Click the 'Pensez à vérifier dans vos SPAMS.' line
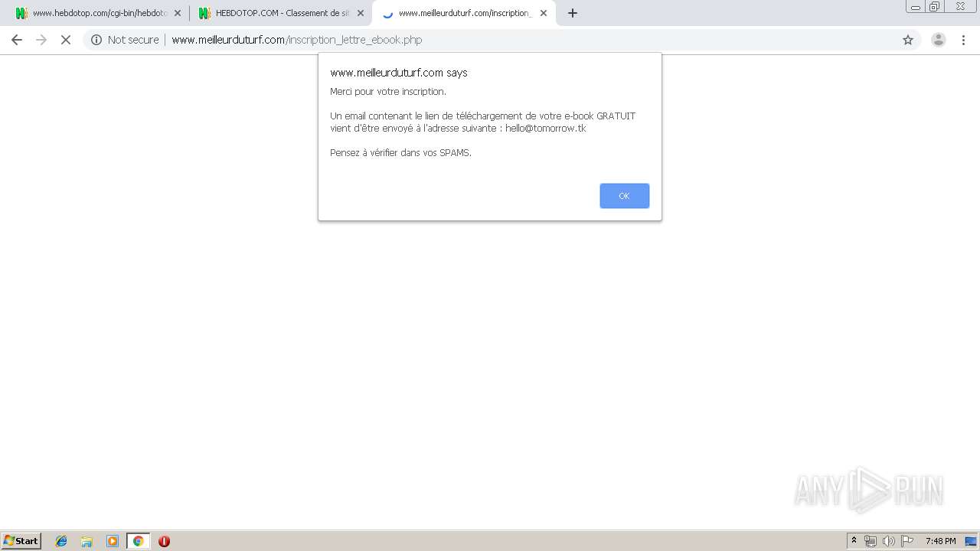Viewport: 980px width, 551px height. coord(400,153)
